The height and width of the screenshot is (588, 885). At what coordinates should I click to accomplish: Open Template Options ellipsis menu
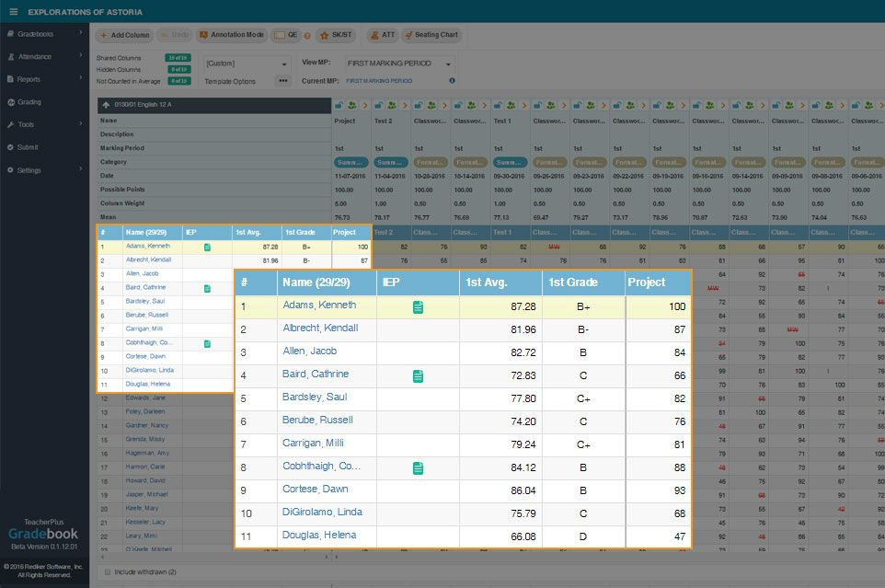click(x=283, y=81)
